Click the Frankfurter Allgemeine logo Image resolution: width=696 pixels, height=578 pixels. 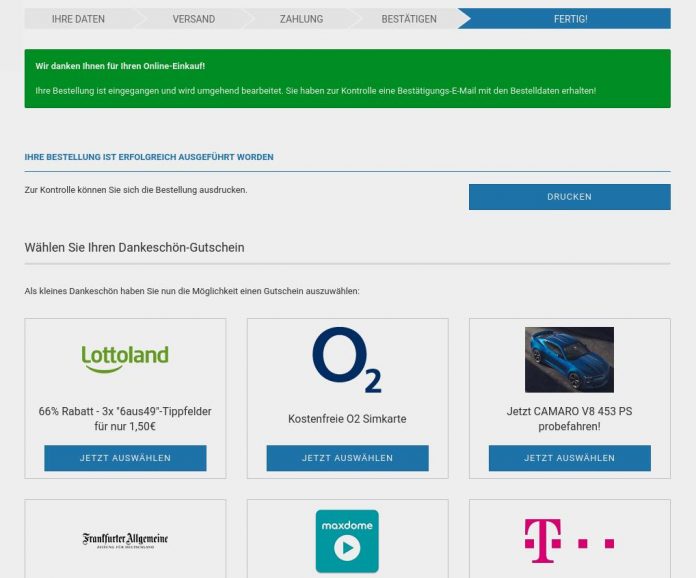tap(125, 541)
